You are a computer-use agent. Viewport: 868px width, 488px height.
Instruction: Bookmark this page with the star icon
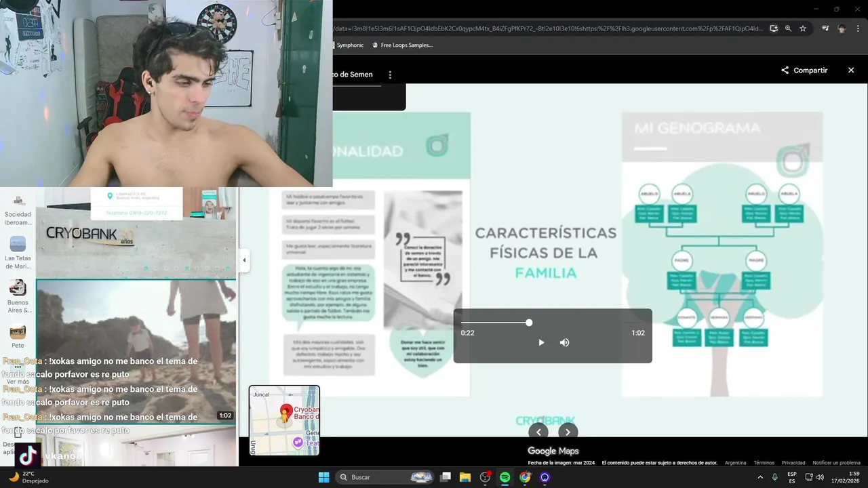[x=803, y=28]
